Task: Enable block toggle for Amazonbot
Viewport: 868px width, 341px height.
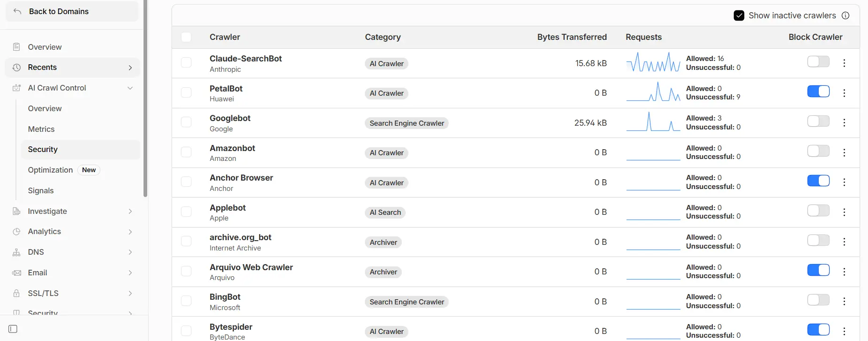Action: pos(818,151)
